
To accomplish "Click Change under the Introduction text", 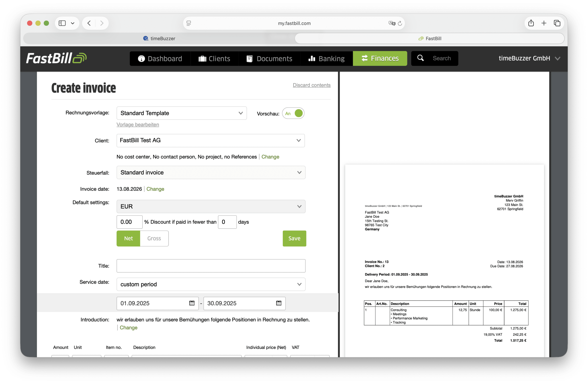I will [x=128, y=328].
